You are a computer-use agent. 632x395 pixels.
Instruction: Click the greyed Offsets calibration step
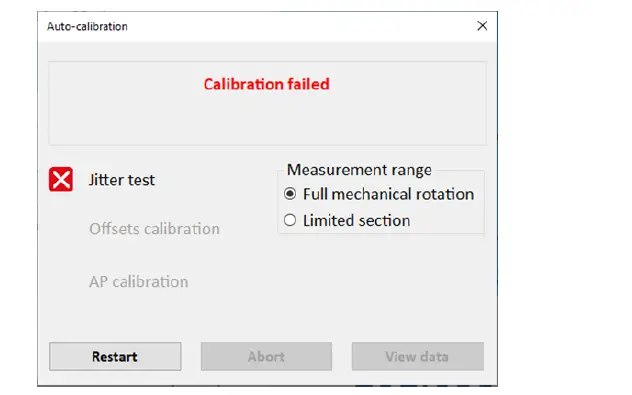click(154, 229)
